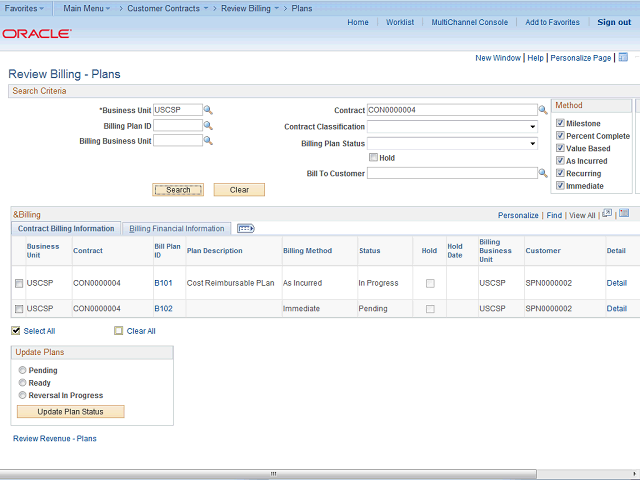Enable the Hold checkbox
This screenshot has width=640, height=480.
pos(373,157)
